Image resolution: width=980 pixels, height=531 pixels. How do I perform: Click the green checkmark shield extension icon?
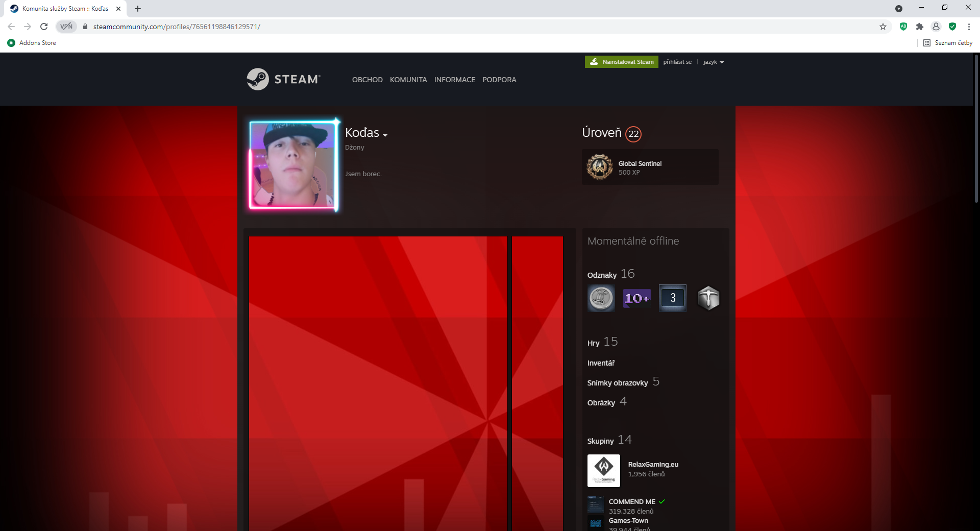(952, 27)
